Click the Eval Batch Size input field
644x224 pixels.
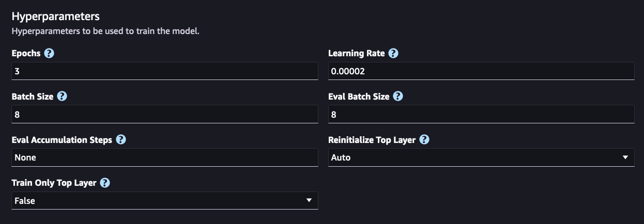pos(481,115)
